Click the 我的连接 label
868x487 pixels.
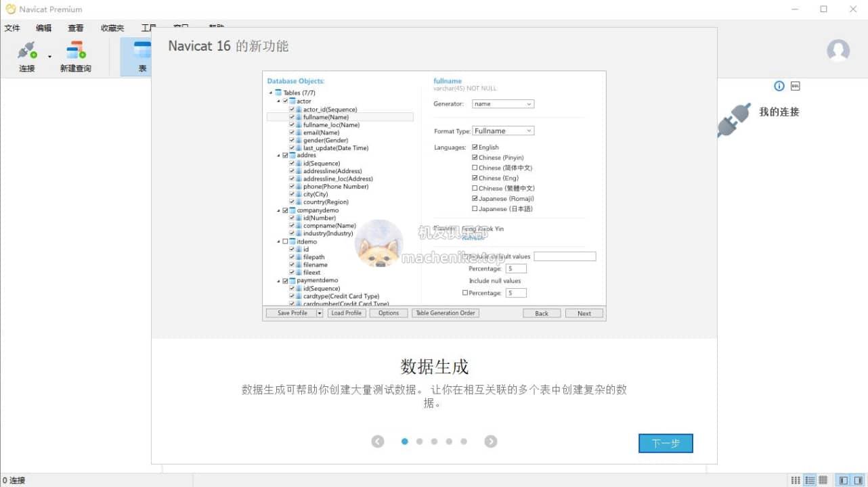coord(779,112)
